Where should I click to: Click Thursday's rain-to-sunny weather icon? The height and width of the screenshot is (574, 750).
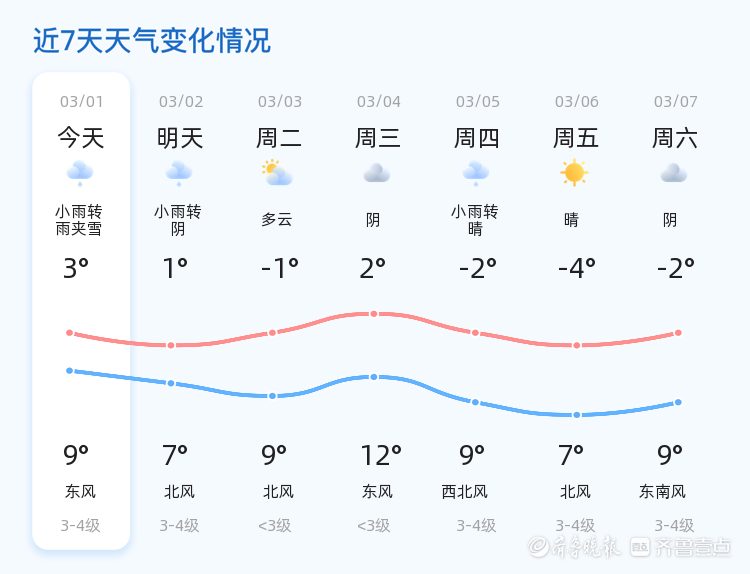coord(476,173)
